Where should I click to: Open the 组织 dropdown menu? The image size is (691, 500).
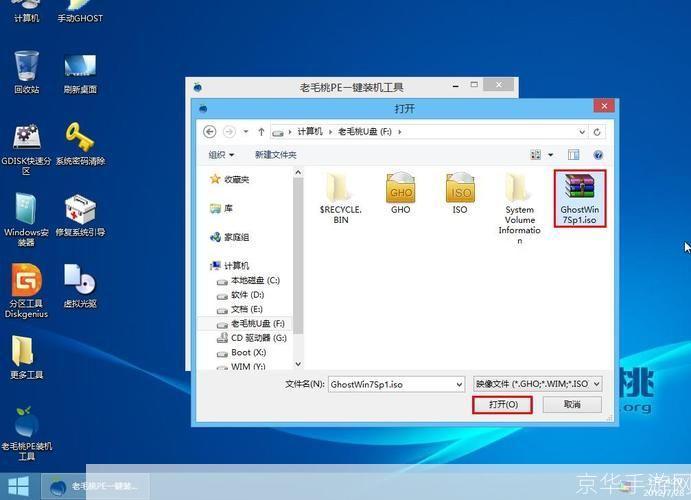(221, 155)
